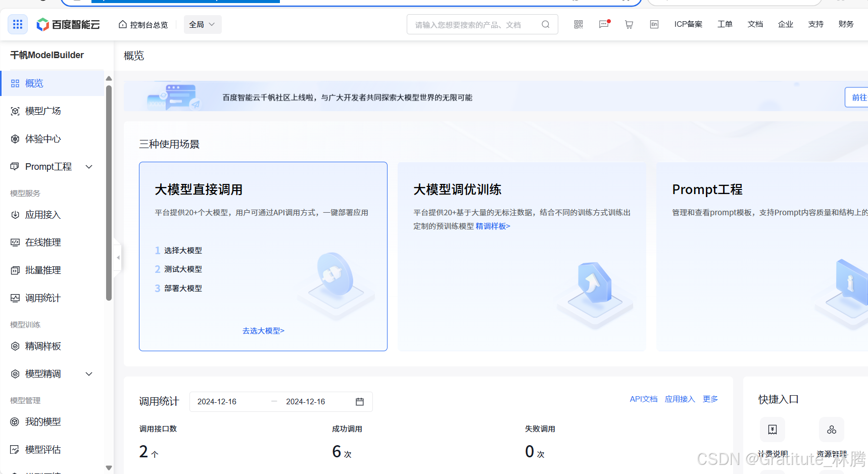Select the 大模型直接调用 card
This screenshot has width=868, height=474.
point(263,256)
